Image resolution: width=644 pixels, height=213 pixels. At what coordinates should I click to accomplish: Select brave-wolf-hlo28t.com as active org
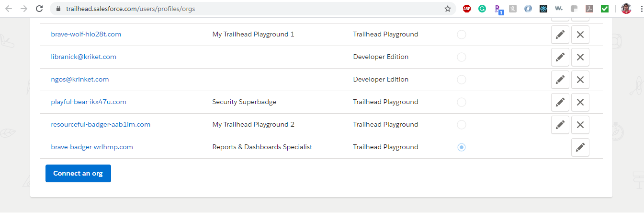(461, 35)
